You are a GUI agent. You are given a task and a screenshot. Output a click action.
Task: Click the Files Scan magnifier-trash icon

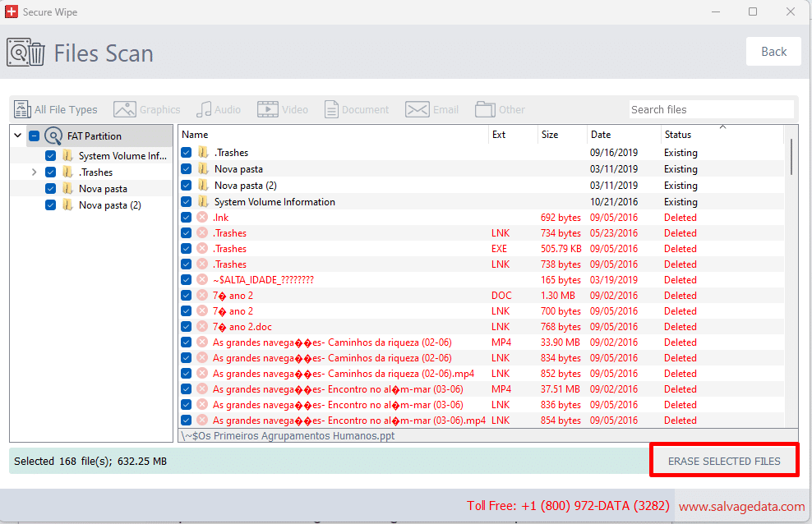25,53
